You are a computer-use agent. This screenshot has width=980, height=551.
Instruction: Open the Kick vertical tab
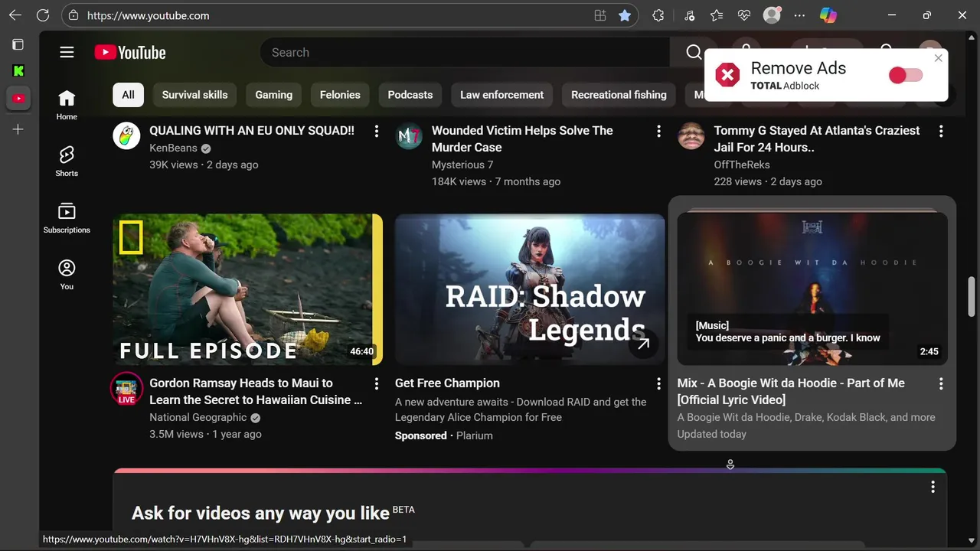18,71
